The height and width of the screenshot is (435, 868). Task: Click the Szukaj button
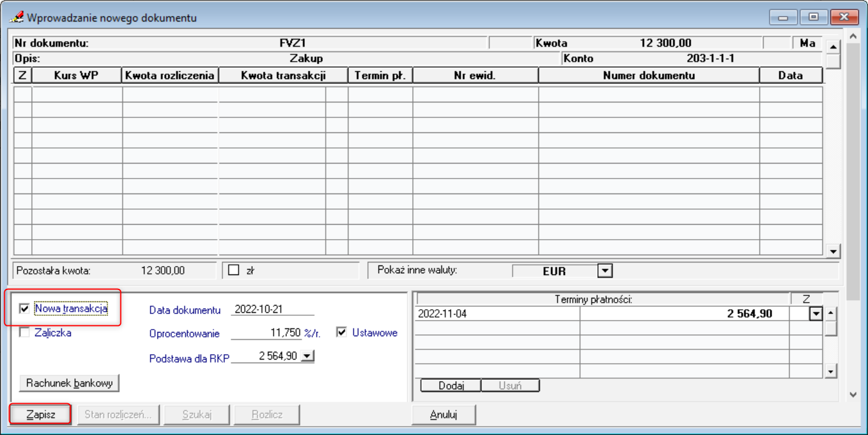197,415
